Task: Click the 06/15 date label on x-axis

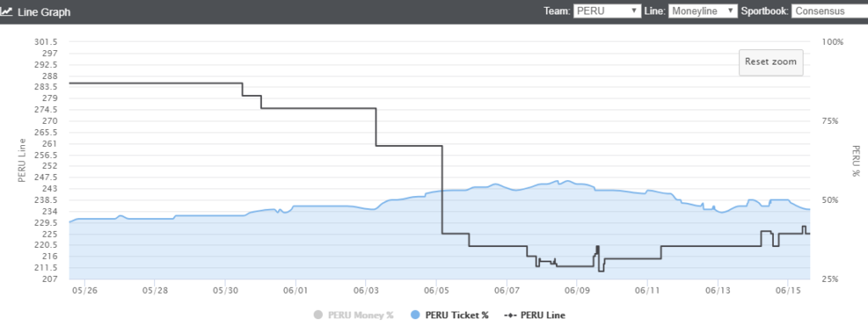Action: [x=789, y=290]
